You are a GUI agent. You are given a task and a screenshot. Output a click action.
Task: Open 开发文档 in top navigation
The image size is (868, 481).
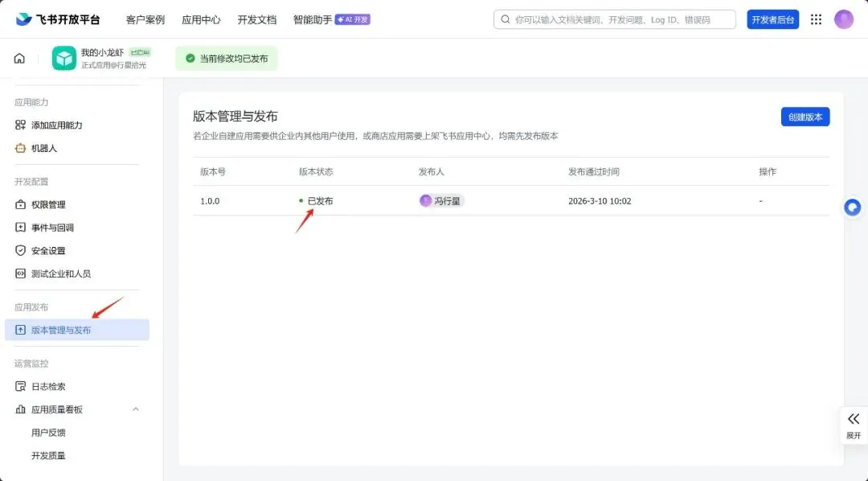click(x=257, y=19)
